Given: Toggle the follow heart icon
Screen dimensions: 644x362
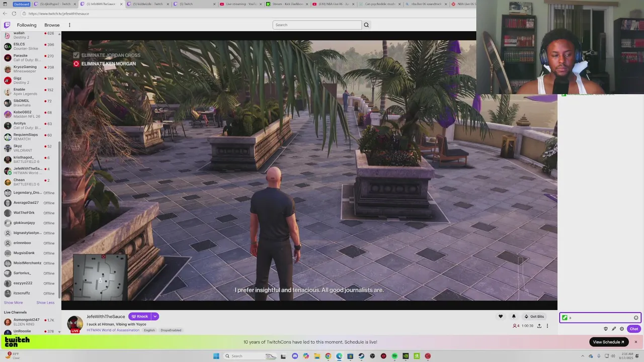Looking at the screenshot, I should point(501,316).
